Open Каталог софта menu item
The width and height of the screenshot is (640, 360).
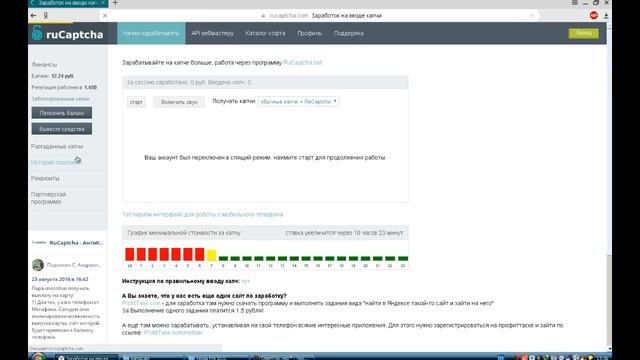pyautogui.click(x=265, y=33)
